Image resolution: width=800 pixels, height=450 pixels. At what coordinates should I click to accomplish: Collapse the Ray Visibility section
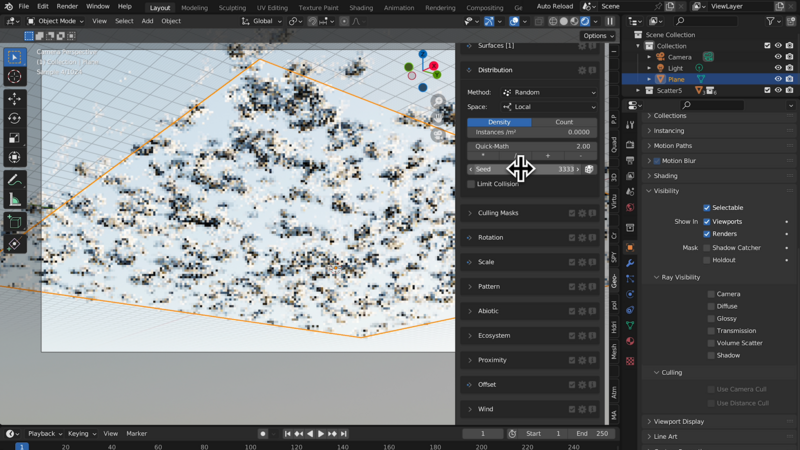(680, 277)
